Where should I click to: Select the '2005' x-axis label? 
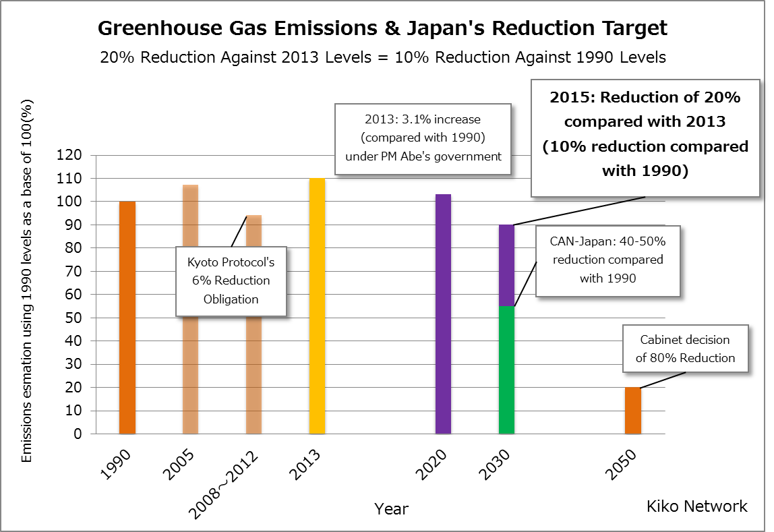[179, 464]
